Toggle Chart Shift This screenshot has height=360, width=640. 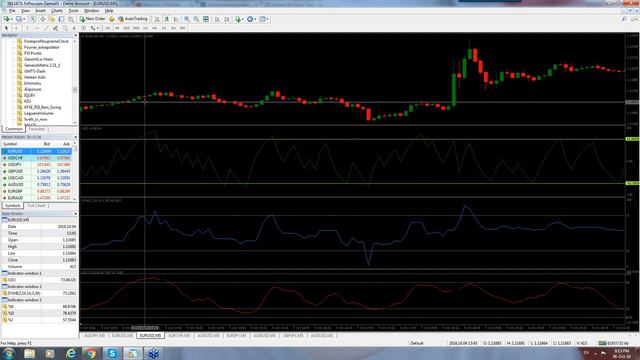click(x=226, y=19)
